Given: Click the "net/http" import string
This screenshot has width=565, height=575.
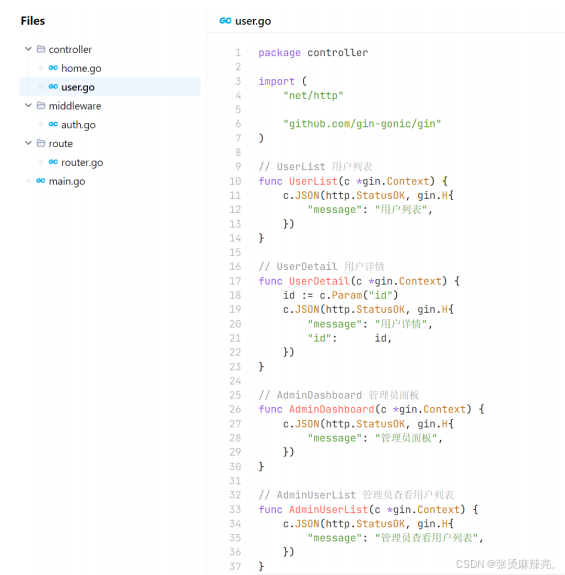Looking at the screenshot, I should pyautogui.click(x=313, y=96).
